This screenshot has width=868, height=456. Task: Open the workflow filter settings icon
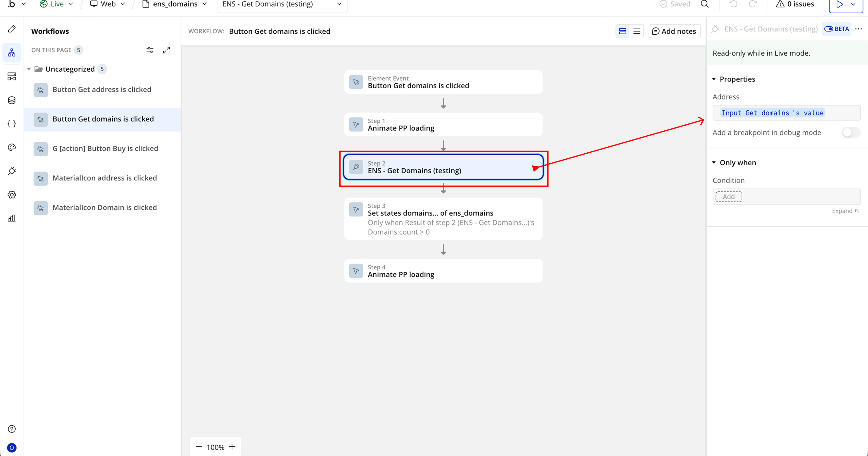[150, 50]
